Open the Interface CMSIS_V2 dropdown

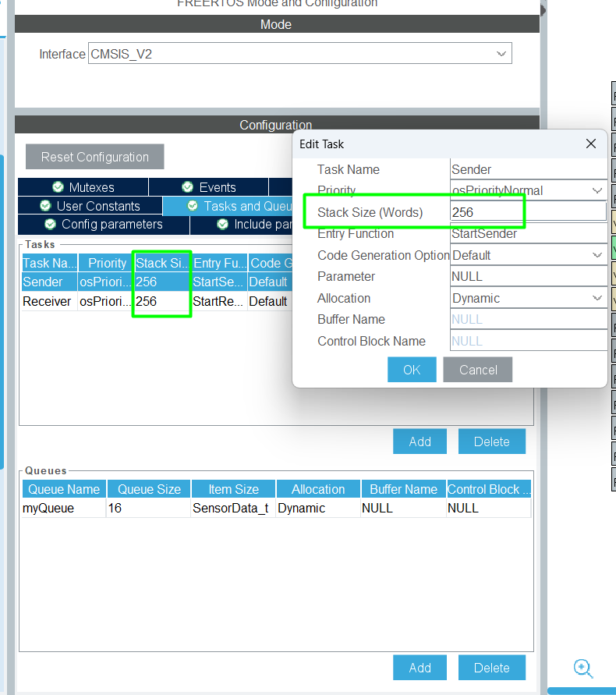(x=501, y=54)
